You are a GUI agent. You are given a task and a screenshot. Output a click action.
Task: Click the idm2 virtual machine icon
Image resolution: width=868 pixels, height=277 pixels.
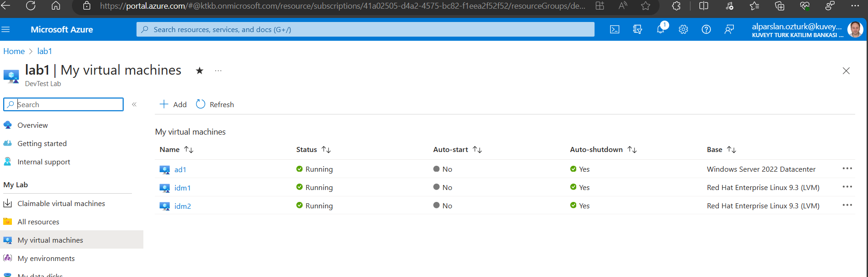[164, 206]
